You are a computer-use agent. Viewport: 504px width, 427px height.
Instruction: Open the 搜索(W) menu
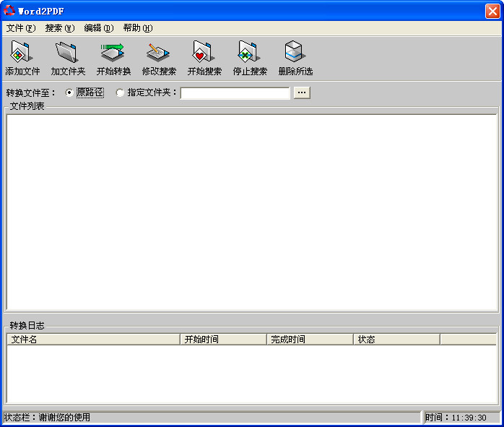(x=60, y=28)
